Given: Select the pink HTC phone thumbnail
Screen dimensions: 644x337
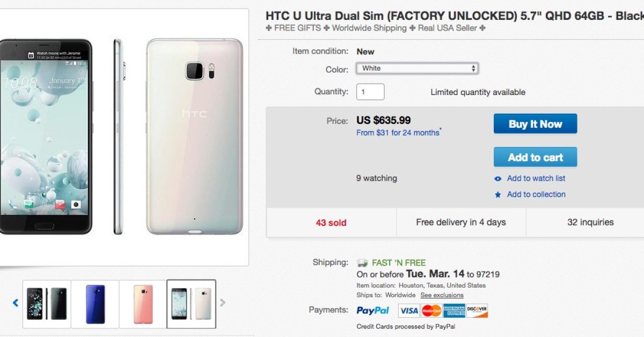Looking at the screenshot, I should 143,304.
